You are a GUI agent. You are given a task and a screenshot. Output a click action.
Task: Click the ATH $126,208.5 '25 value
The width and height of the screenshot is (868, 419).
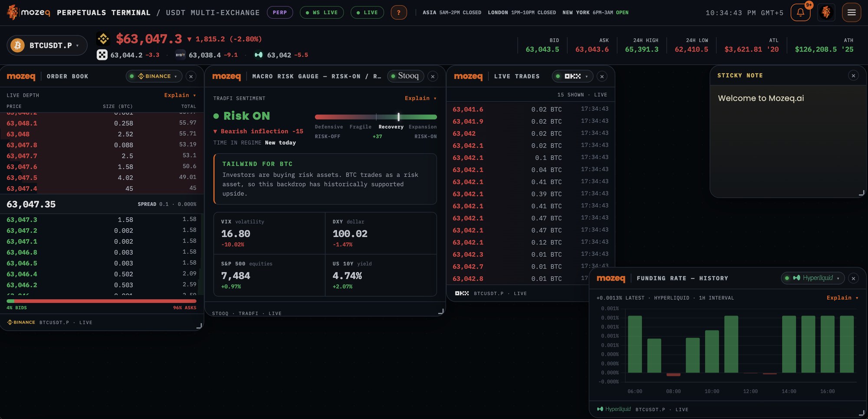click(824, 49)
